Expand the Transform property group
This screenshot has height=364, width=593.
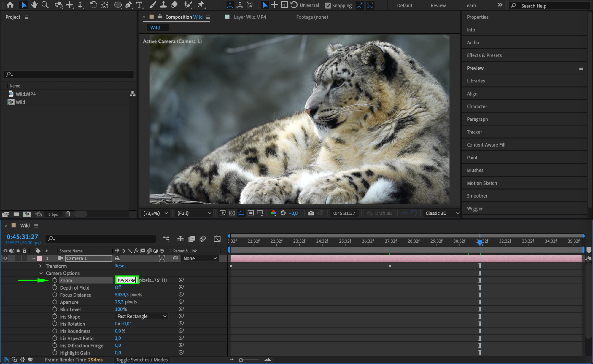41,266
